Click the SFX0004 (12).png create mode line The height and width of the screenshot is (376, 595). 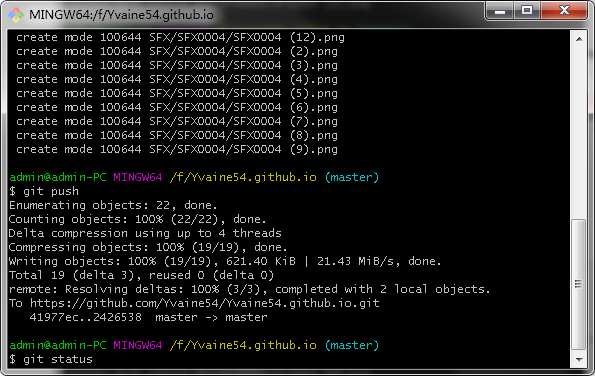(180, 38)
